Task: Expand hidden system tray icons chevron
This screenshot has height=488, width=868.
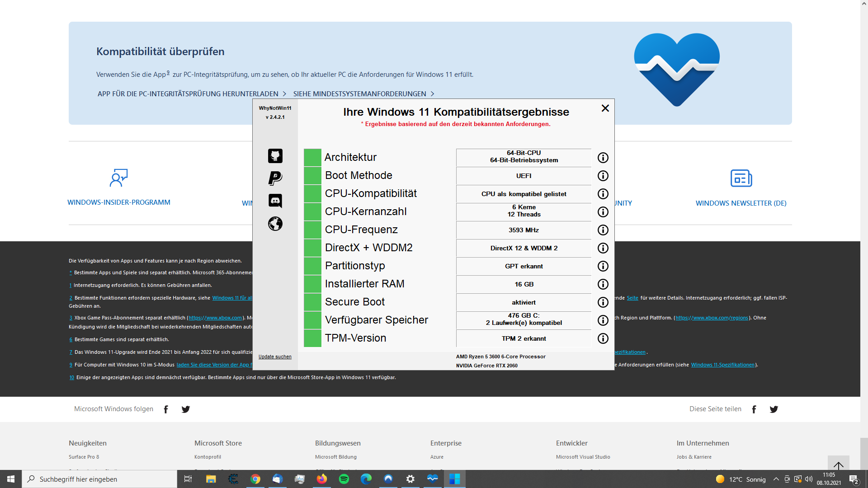Action: point(776,479)
